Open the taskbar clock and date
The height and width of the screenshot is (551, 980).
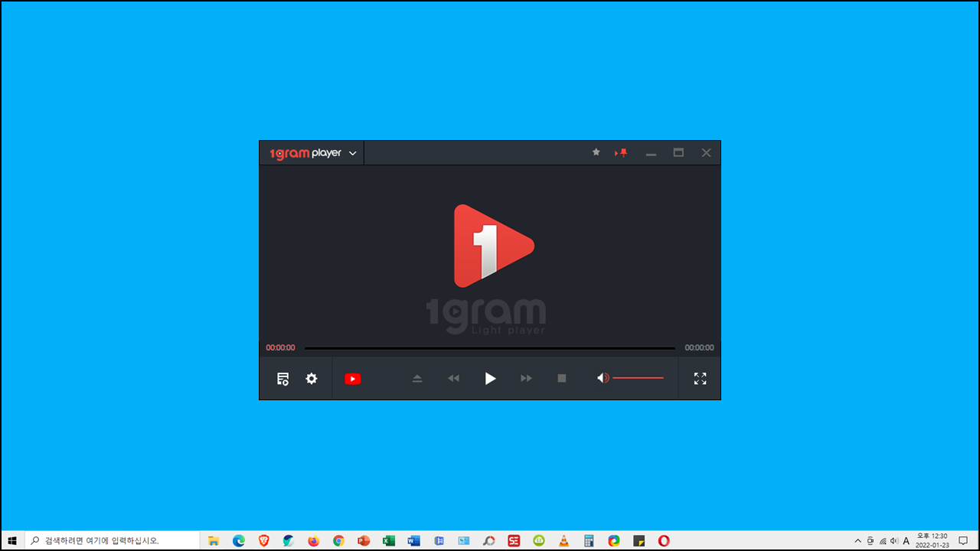tap(932, 540)
